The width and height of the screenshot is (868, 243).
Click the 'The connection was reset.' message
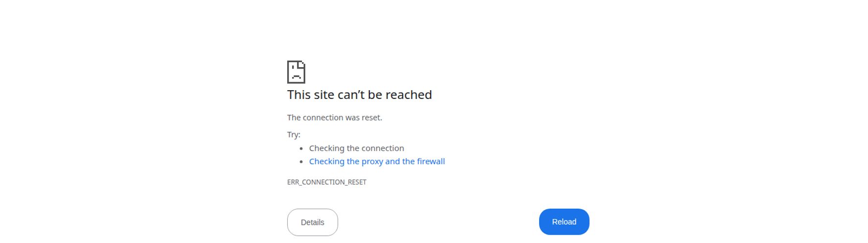pos(335,118)
